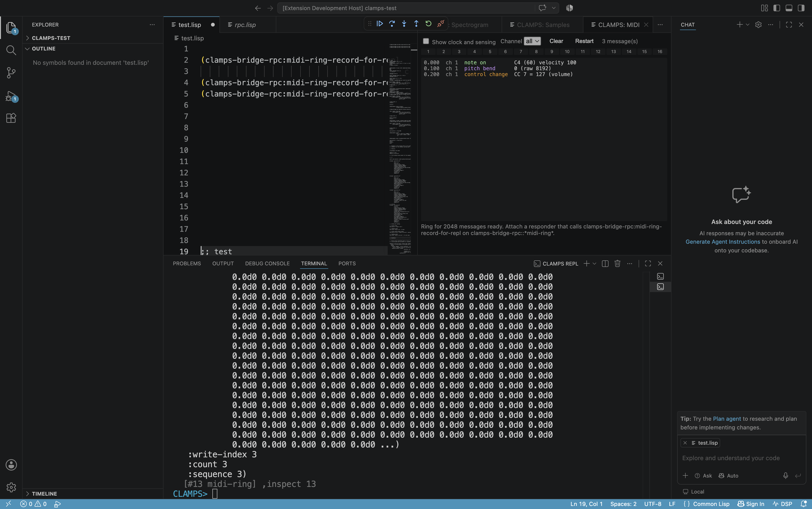Viewport: 812px width, 509px height.
Task: Toggle MIDI channel 10 filter
Action: point(567,51)
